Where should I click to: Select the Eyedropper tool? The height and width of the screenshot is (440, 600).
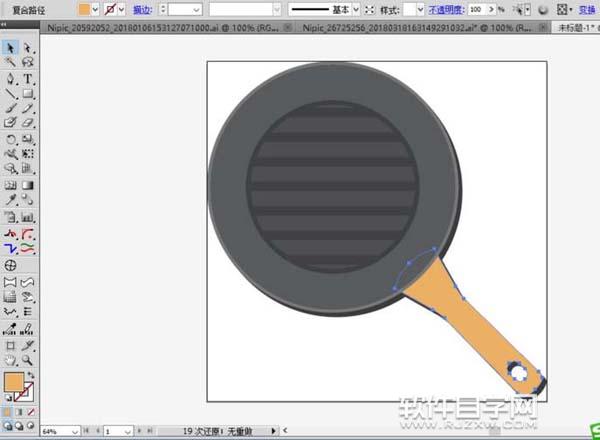tap(10, 199)
